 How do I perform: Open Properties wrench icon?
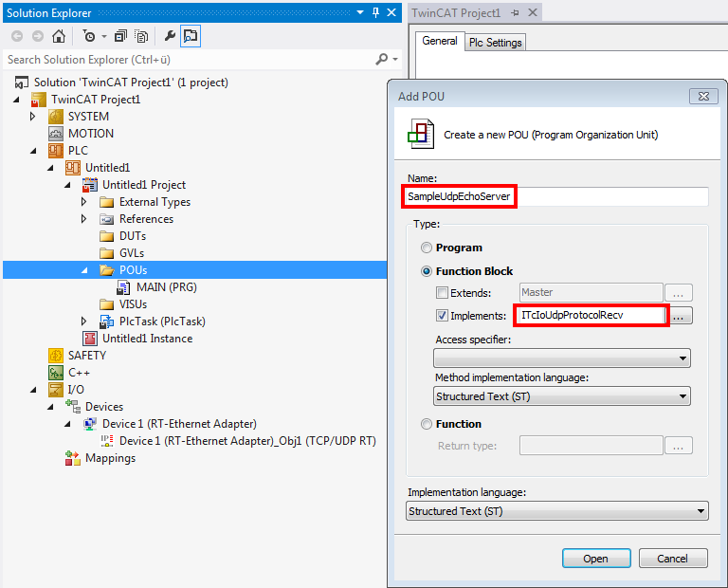pyautogui.click(x=170, y=36)
